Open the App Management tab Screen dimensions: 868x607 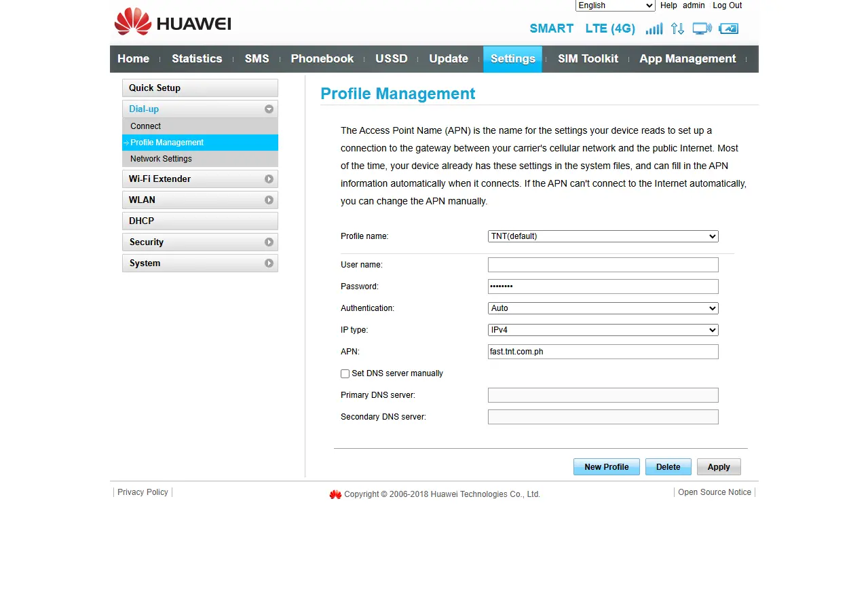[687, 59]
